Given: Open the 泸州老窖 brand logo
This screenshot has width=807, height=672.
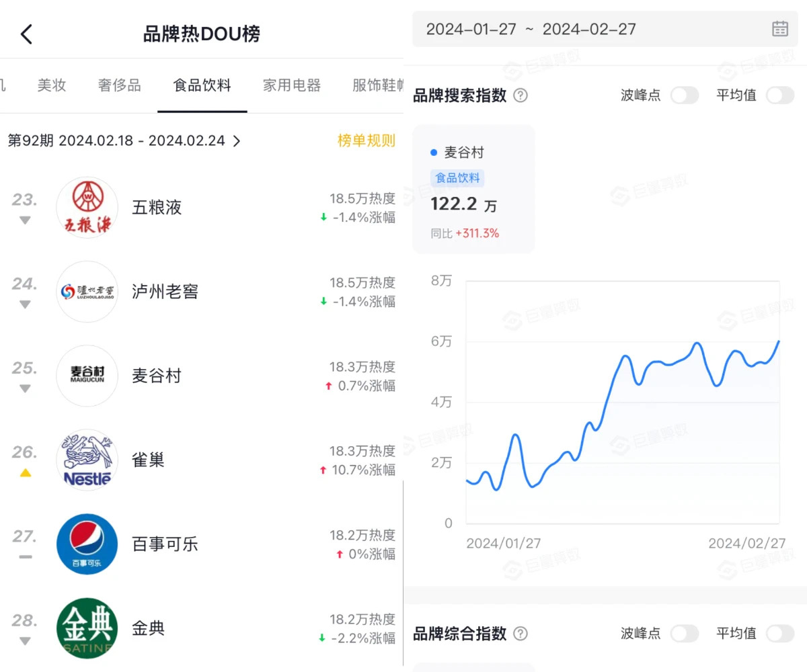Looking at the screenshot, I should click(x=87, y=292).
